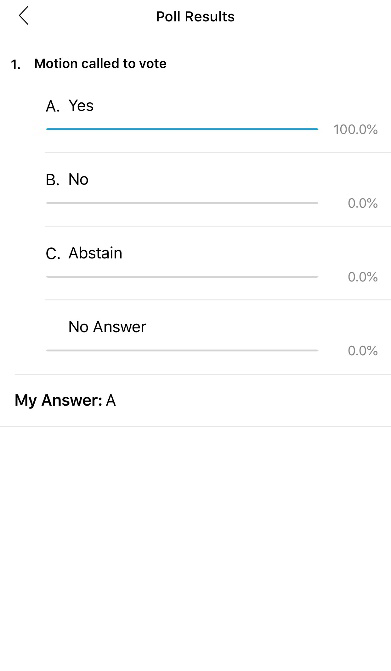Select the question Motion called to vote

point(100,63)
